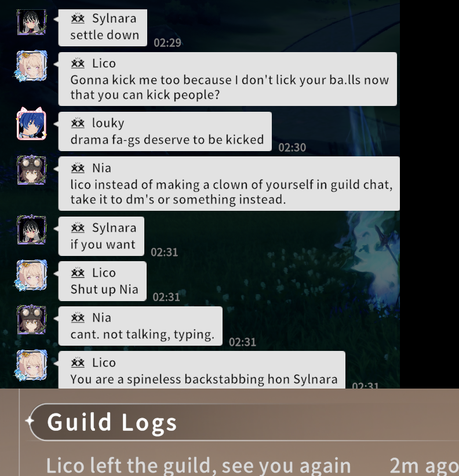
Task: Open Lico's avatar beside "Shut up Nia"
Action: [32, 275]
